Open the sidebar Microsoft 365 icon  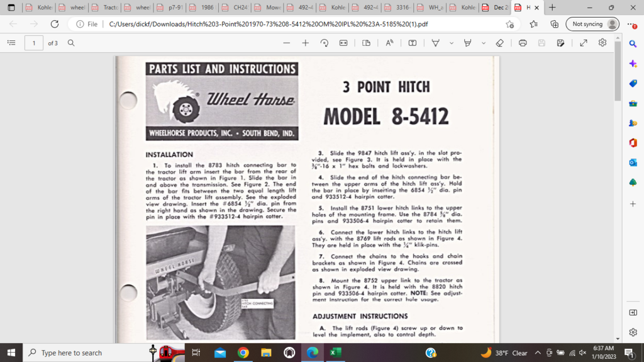point(633,143)
